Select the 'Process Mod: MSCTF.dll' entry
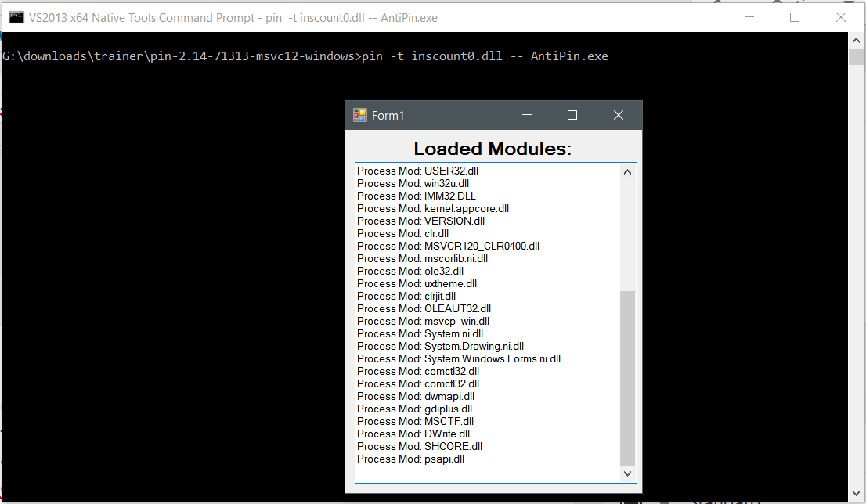 pyautogui.click(x=415, y=421)
